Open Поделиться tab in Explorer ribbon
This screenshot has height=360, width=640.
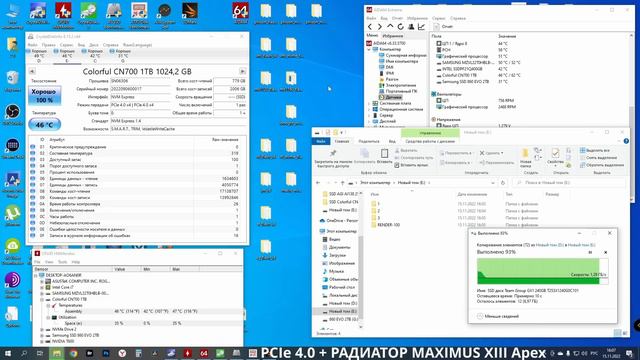(369, 141)
